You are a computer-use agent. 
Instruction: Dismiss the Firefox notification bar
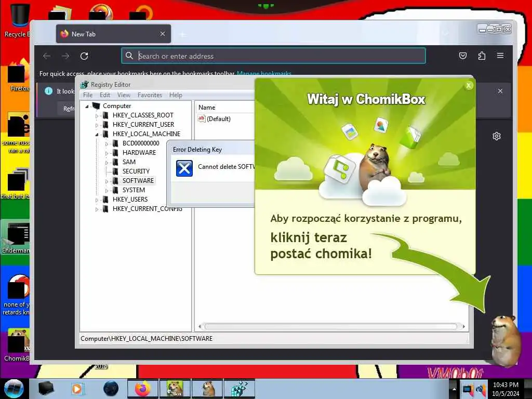(x=500, y=91)
